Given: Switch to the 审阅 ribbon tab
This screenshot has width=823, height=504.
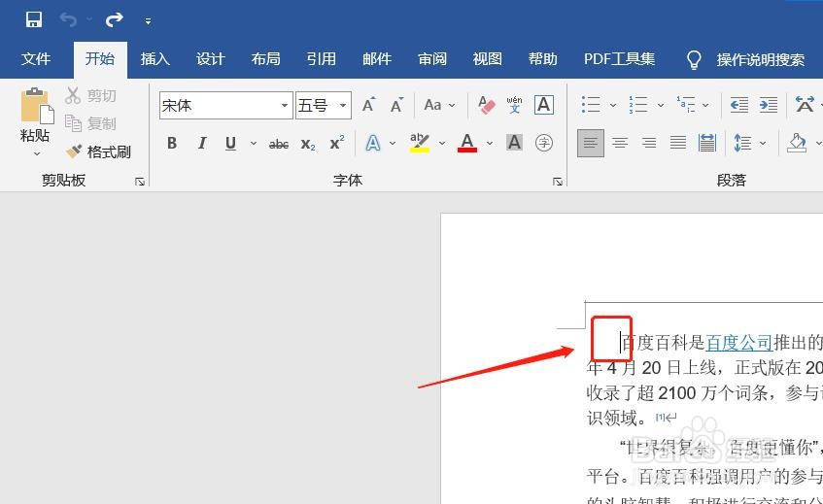Looking at the screenshot, I should 432,58.
